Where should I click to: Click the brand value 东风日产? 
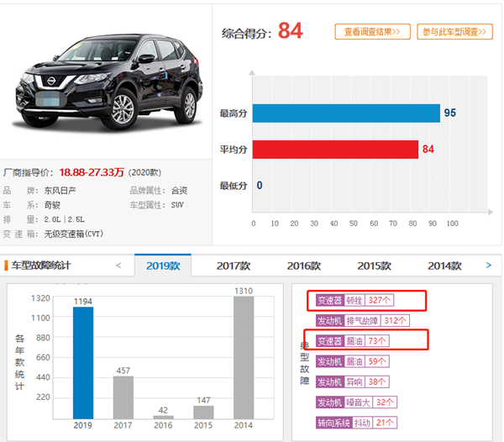(60, 191)
